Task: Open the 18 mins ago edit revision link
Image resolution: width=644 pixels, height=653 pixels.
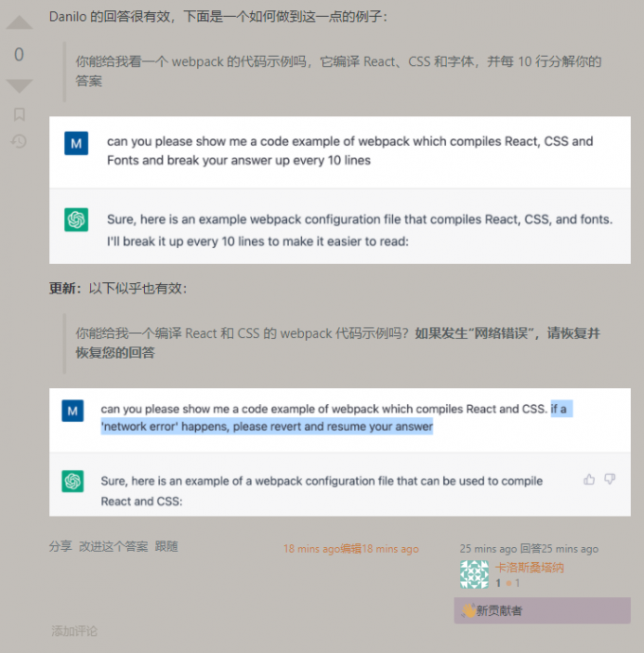Action: coord(351,549)
